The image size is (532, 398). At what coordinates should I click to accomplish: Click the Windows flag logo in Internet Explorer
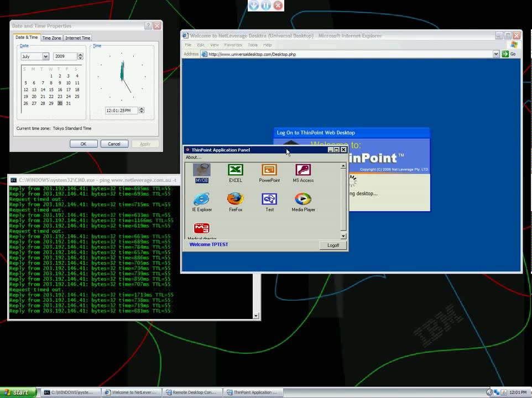(x=514, y=45)
